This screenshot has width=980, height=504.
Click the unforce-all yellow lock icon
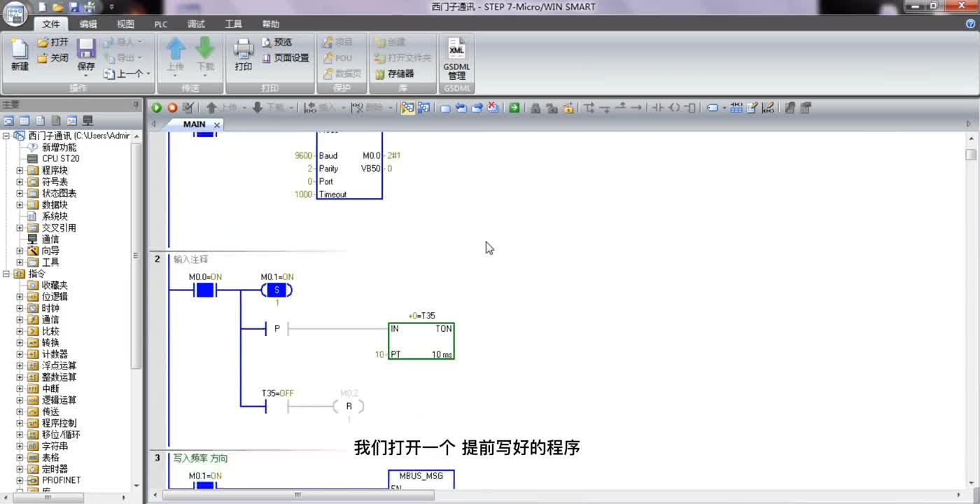coord(568,108)
